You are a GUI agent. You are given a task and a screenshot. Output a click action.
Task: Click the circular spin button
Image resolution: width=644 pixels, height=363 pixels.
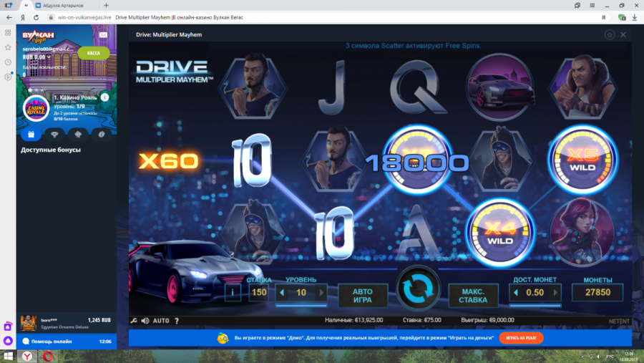[x=419, y=291]
